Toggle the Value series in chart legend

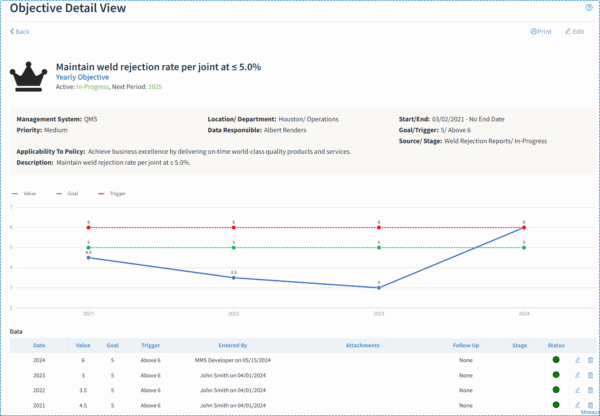tap(24, 193)
